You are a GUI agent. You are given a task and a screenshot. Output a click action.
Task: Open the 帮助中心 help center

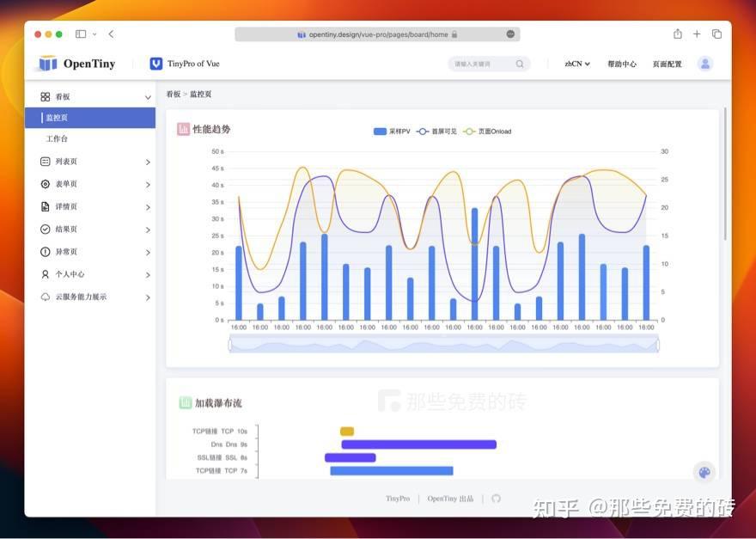[622, 64]
